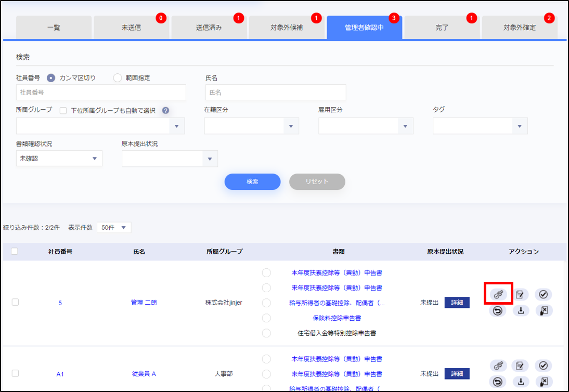Click the edit document icon for 管理 二朗

click(x=520, y=294)
